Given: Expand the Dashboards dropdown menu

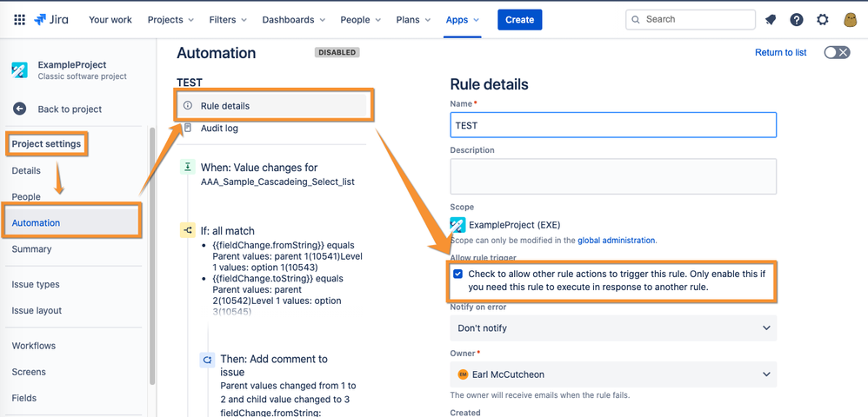Looking at the screenshot, I should pos(294,20).
